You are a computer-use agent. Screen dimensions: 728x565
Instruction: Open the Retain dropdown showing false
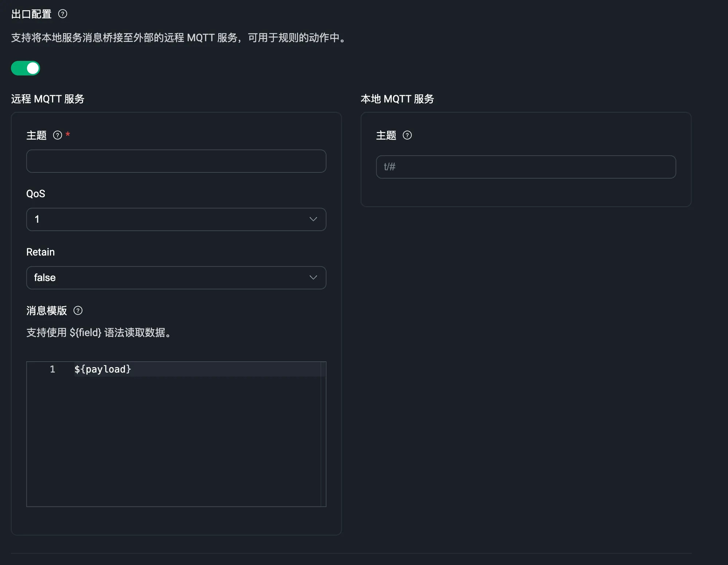tap(176, 278)
